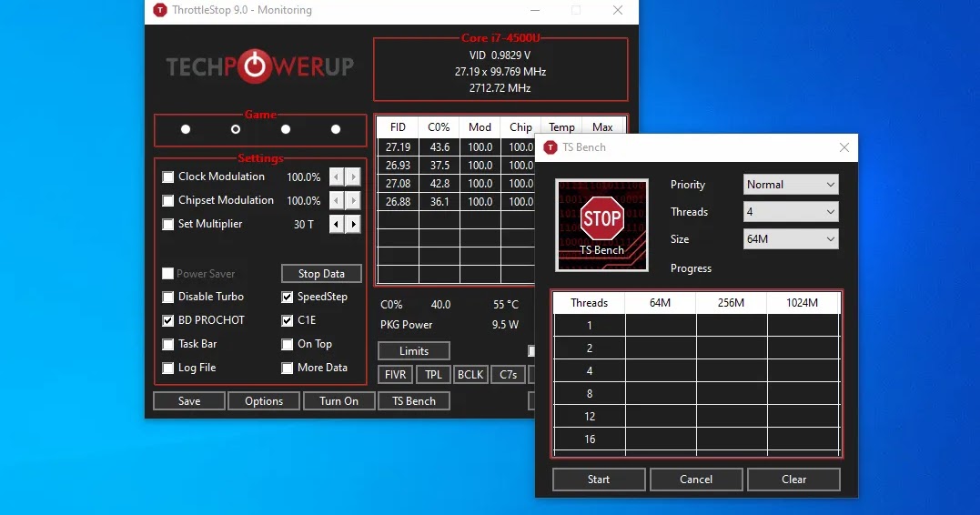Toggle the Task Bar checkbox

(168, 344)
